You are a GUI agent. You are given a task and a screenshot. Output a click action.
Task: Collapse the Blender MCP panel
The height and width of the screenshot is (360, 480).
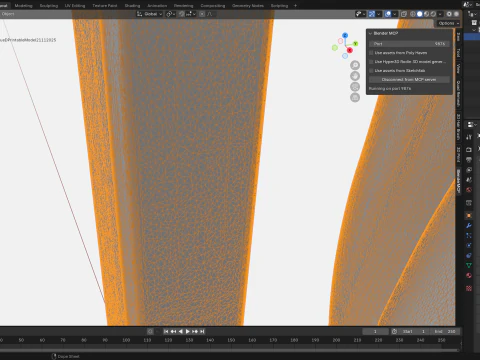click(x=370, y=33)
